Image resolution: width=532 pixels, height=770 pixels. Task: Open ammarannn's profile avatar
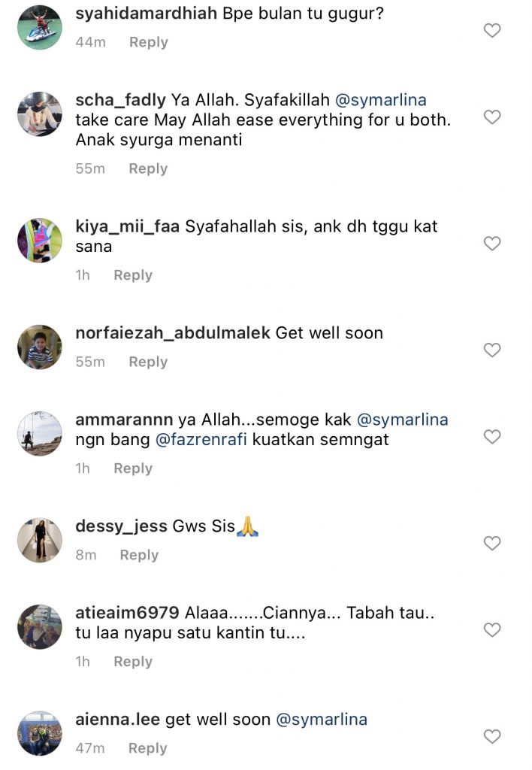[x=40, y=434]
